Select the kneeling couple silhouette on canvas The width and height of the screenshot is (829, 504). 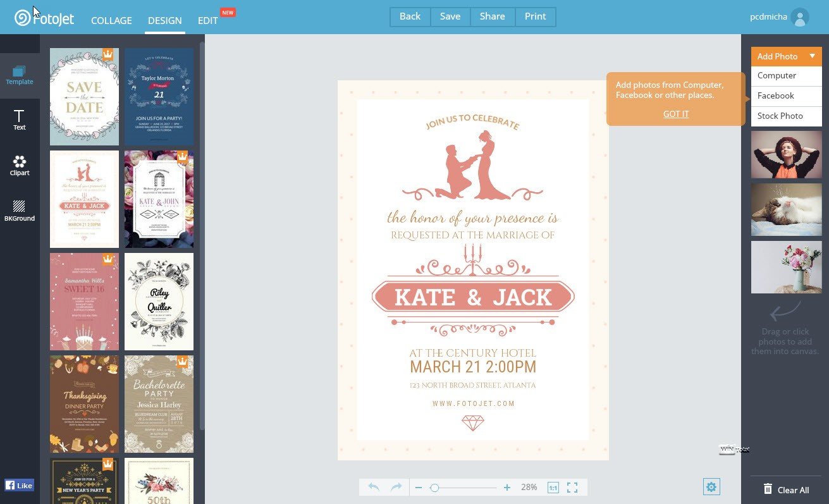pyautogui.click(x=473, y=165)
